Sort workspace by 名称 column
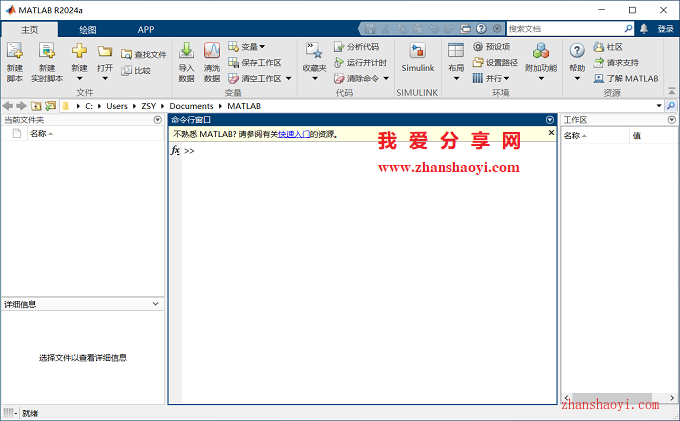Image resolution: width=680 pixels, height=421 pixels. [575, 136]
